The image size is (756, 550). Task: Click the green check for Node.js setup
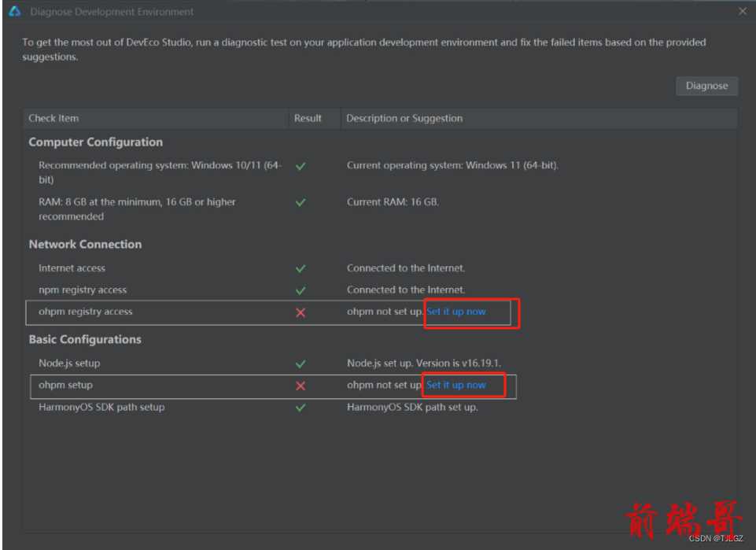301,364
